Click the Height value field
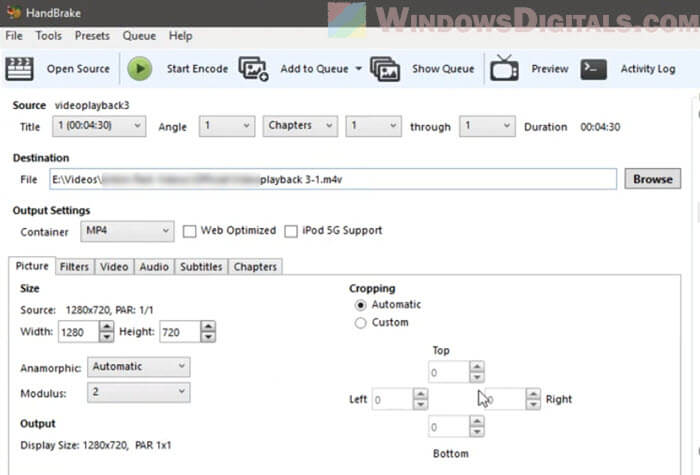Viewport: 700px width, 475px height. 180,332
